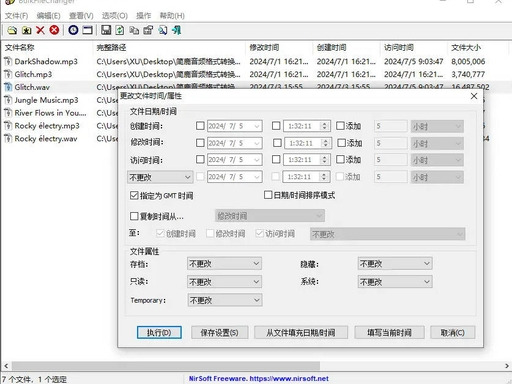Click the Refresh toolbar icon

pyautogui.click(x=120, y=30)
